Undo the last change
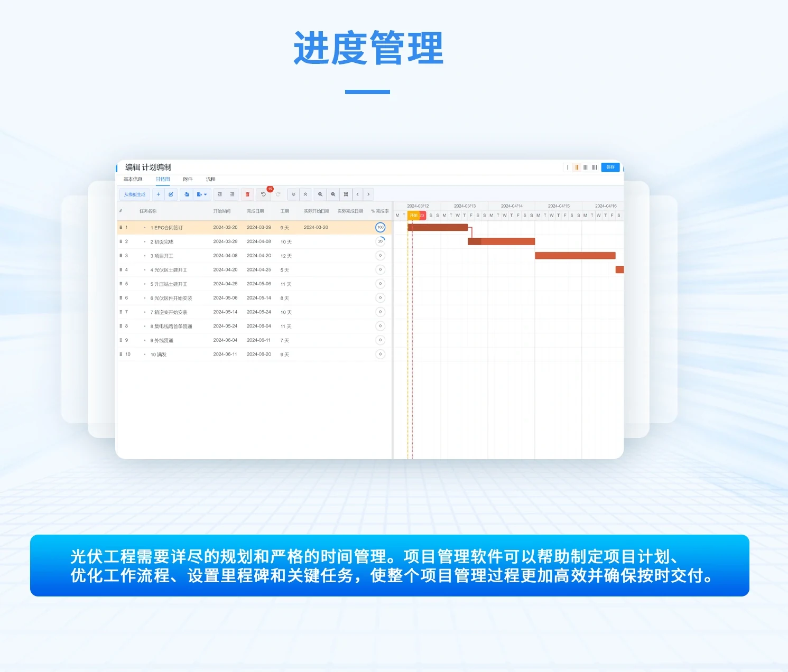The height and width of the screenshot is (672, 788). coord(263,194)
